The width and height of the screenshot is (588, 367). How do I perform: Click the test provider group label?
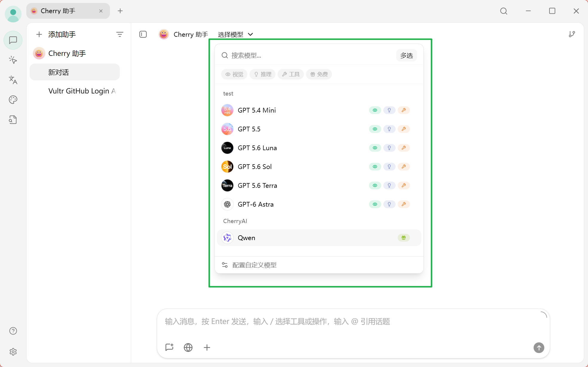228,94
